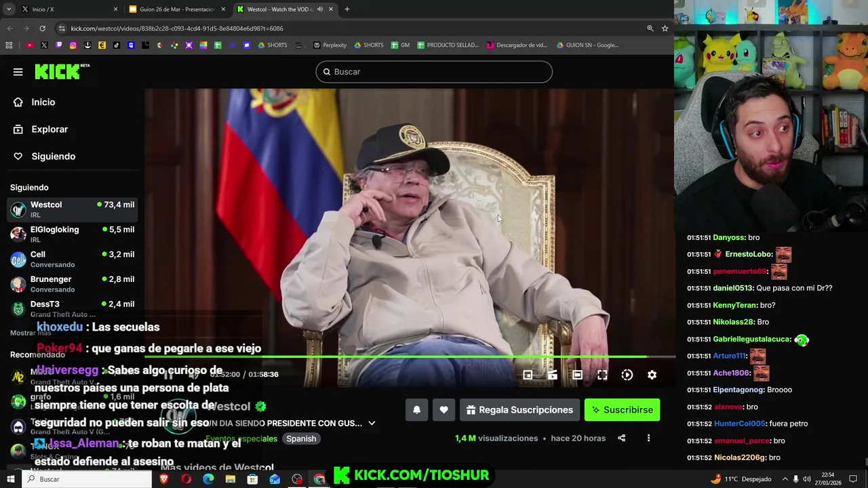The image size is (868, 488).
Task: Reload the current page
Action: 42,28
